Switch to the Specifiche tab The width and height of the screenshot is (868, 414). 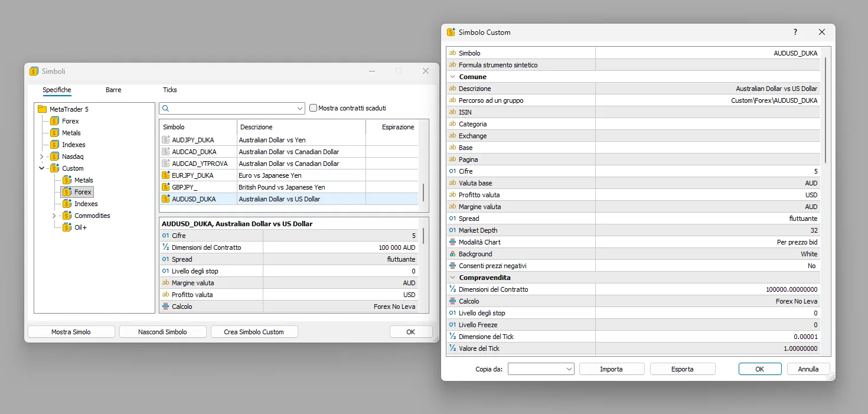(57, 90)
